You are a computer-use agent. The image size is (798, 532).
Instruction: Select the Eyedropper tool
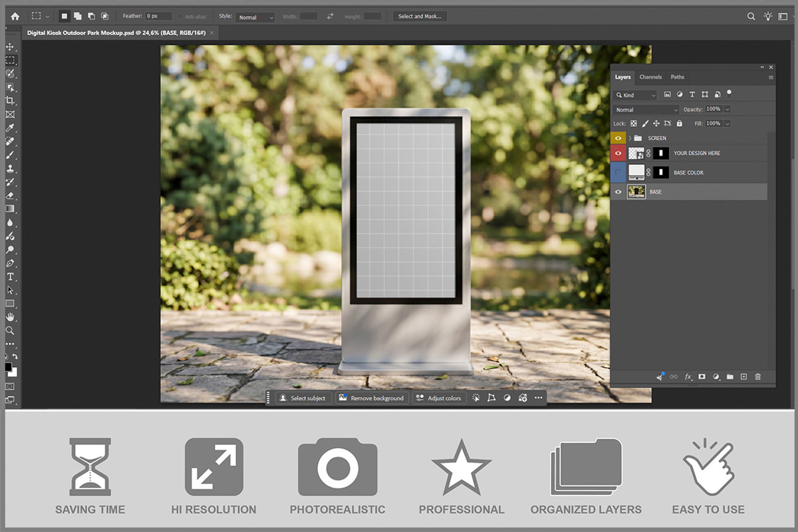(x=10, y=128)
